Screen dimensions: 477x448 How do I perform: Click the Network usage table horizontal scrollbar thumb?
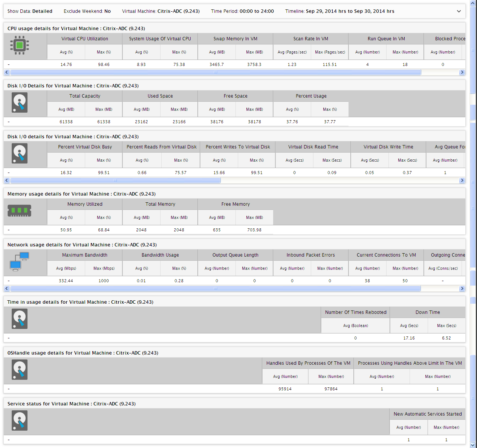coord(216,289)
